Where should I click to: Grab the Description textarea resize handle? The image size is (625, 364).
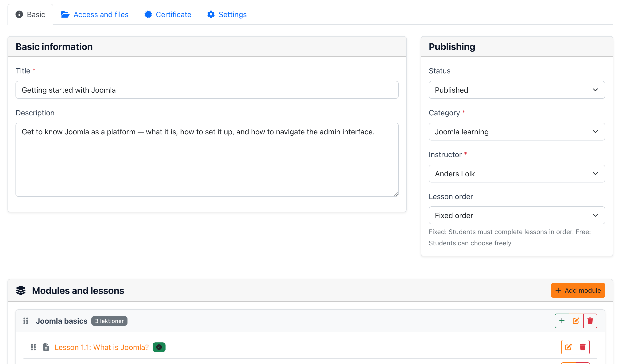click(396, 194)
